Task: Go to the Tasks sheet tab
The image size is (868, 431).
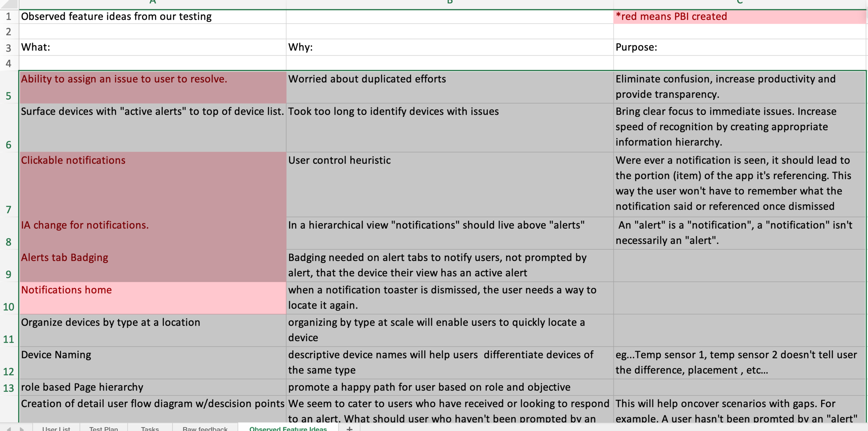Action: tap(150, 429)
